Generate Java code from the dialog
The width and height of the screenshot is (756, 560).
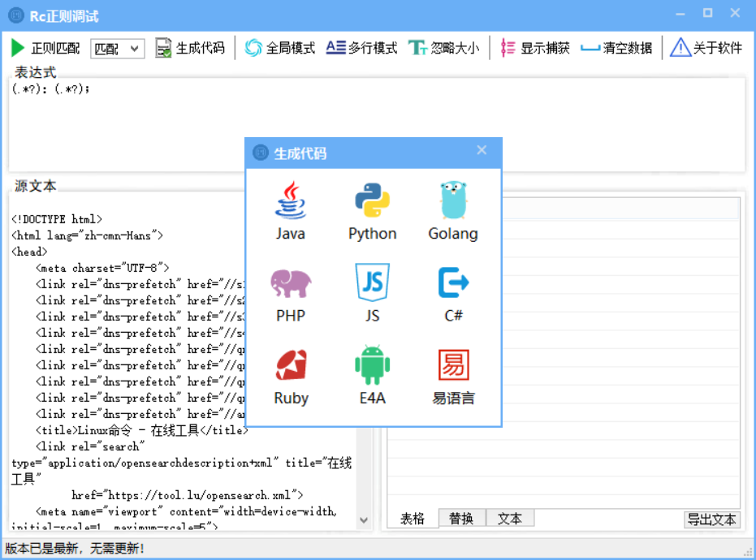coord(290,210)
